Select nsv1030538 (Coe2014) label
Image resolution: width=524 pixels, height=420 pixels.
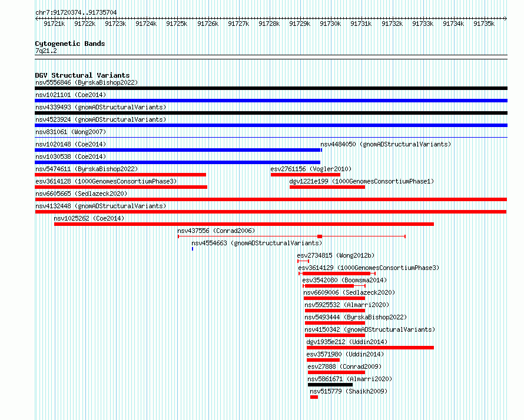tap(71, 156)
